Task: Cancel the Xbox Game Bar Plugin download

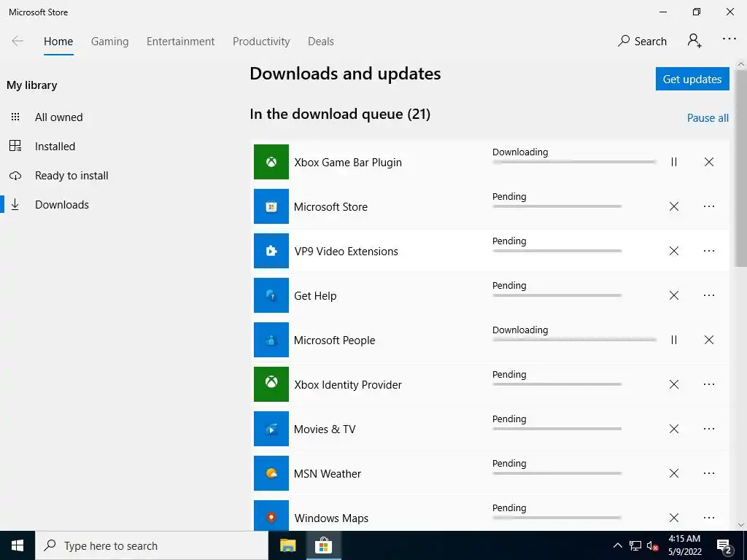Action: tap(709, 162)
